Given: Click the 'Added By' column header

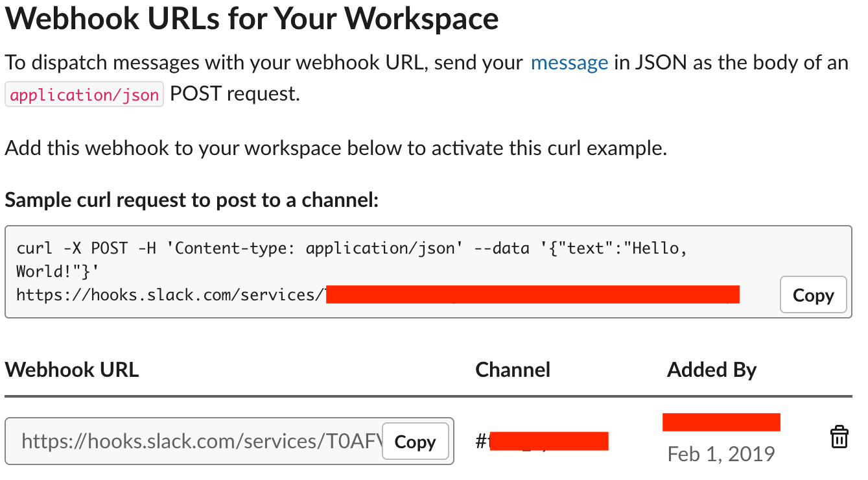Looking at the screenshot, I should (x=712, y=370).
